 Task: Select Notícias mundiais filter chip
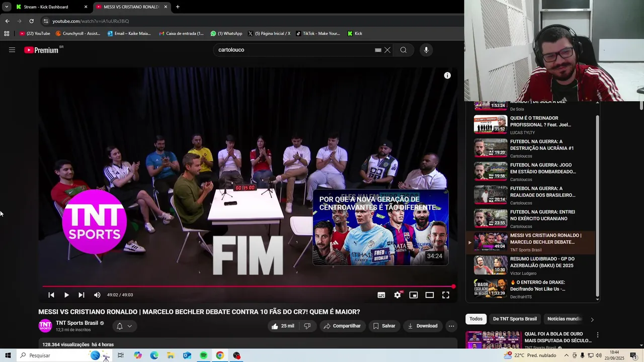point(564,319)
